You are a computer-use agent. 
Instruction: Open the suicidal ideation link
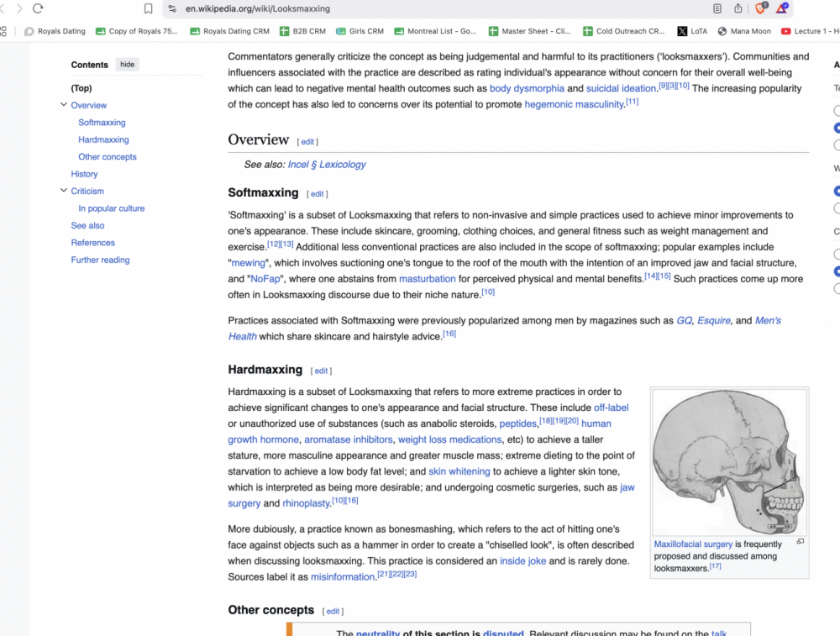pos(621,88)
